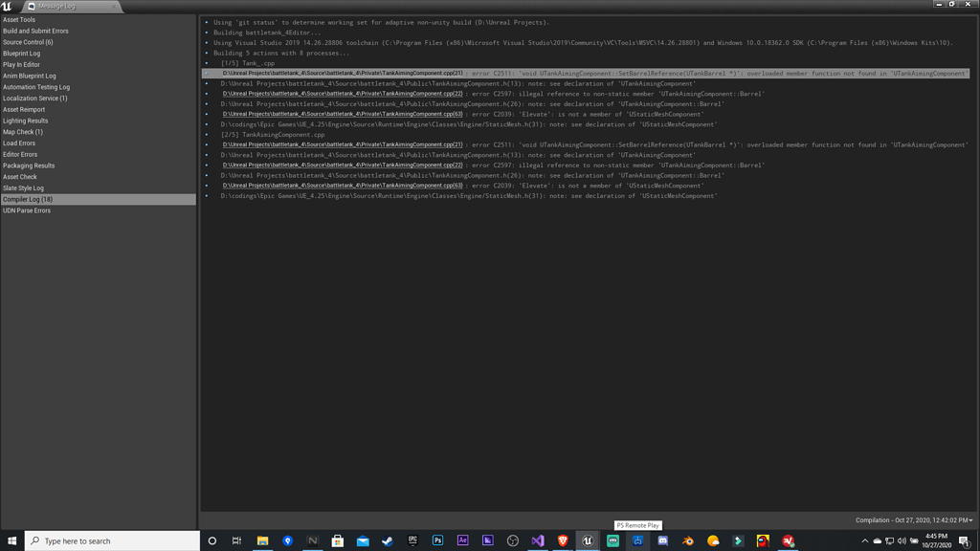Click the Unreal Engine taskbar icon
The image size is (980, 551).
(x=588, y=541)
